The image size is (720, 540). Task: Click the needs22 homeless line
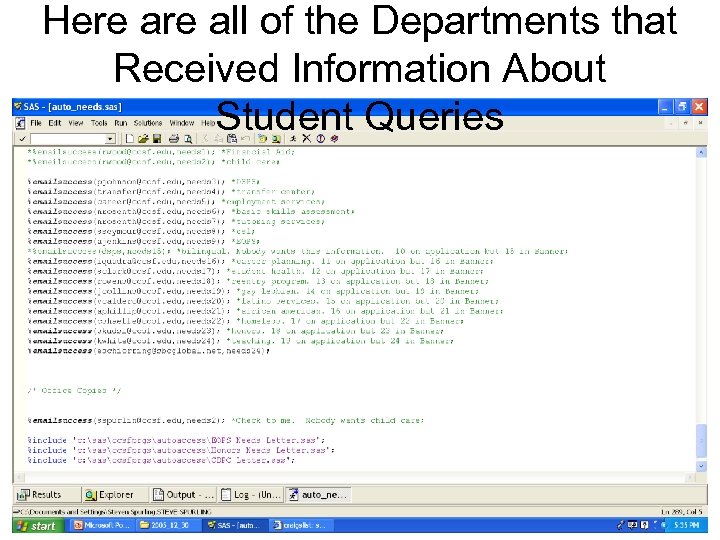(x=246, y=321)
